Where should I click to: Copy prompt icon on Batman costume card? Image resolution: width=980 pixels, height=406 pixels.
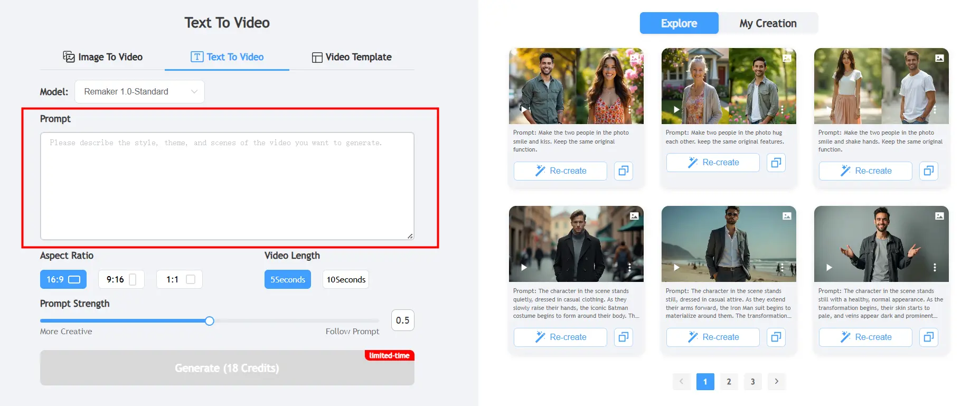point(624,337)
